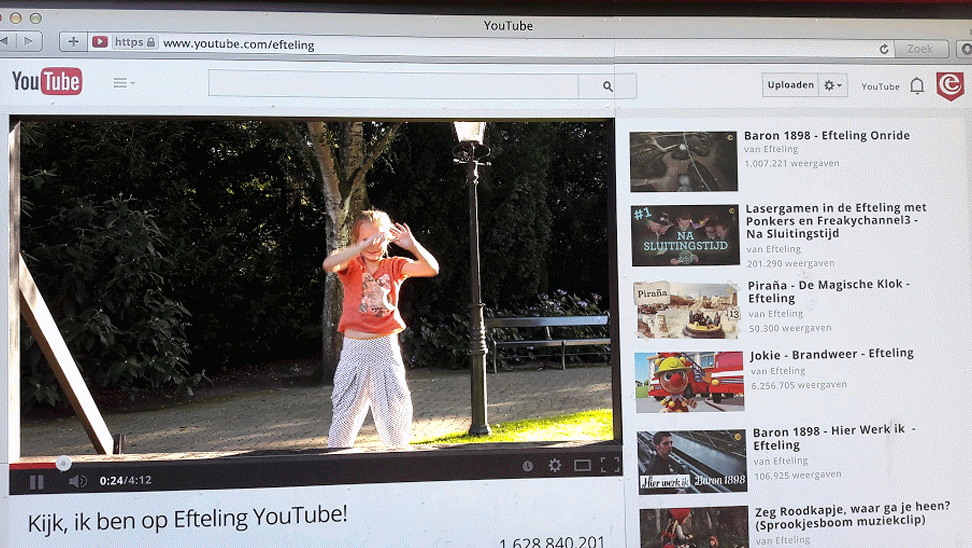This screenshot has width=972, height=548.
Task: Open Baron 1898 - Hier Werk ik title
Action: tap(834, 438)
